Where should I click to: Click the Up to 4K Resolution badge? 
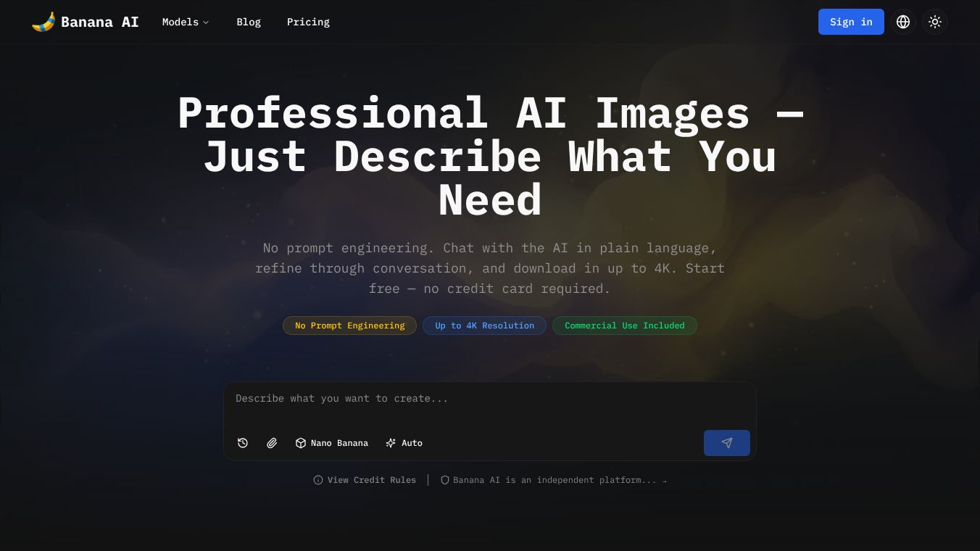[x=484, y=326]
